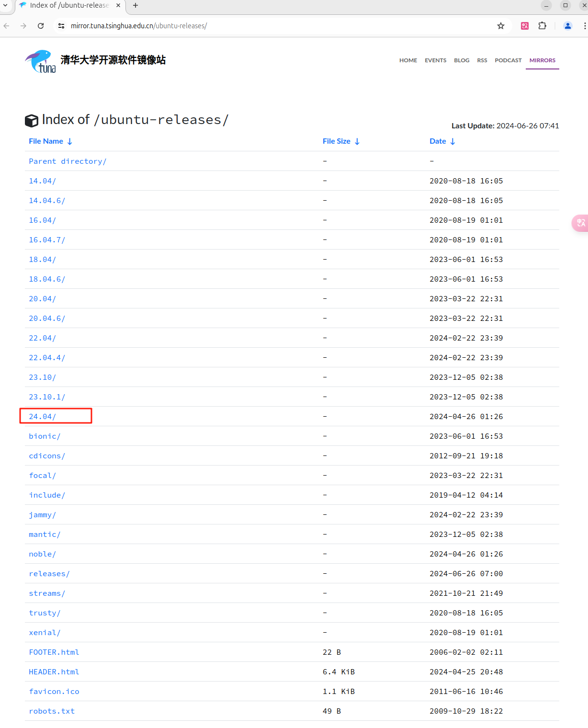Image resolution: width=588 pixels, height=728 pixels.
Task: Click the 2012-09-21 19:18 date cell
Action: (x=466, y=456)
